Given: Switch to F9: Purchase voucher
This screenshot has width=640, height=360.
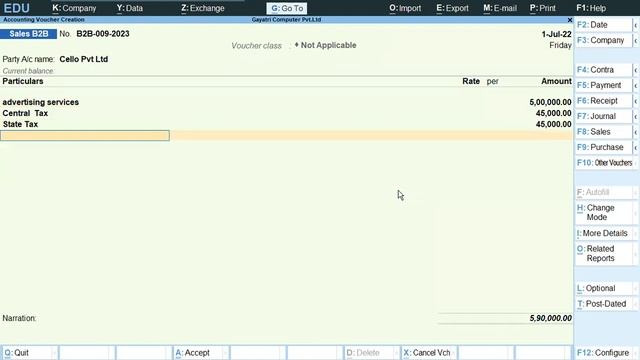Looking at the screenshot, I should [x=603, y=147].
